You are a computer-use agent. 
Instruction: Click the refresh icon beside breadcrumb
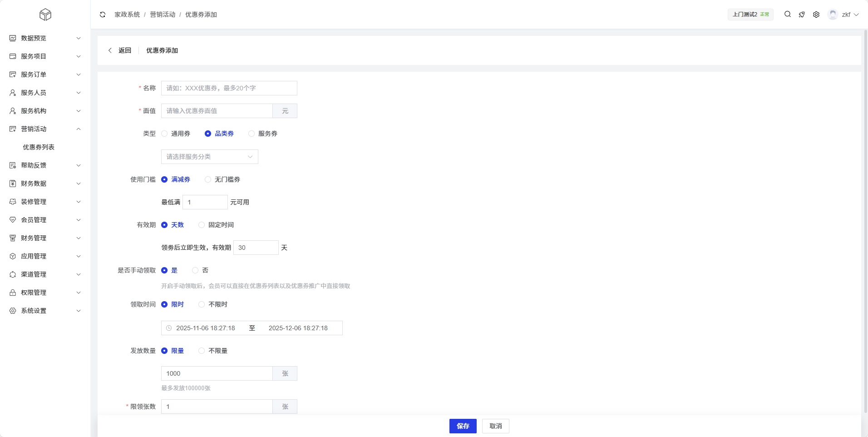pos(103,15)
